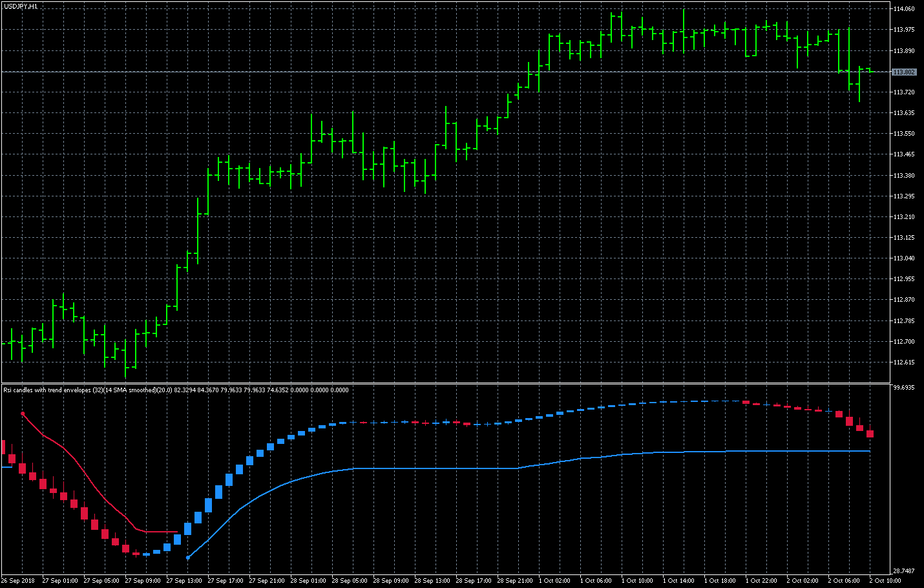Click the 26 Sep 2018 date label
Screen dimensions: 924x588
coord(18,581)
